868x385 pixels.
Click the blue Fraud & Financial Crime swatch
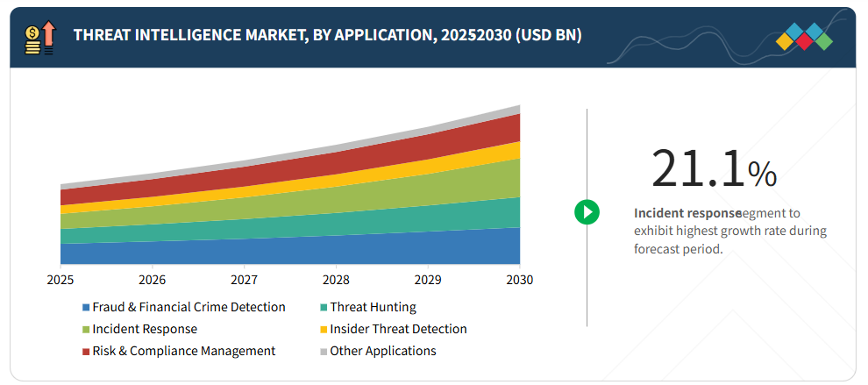(x=86, y=308)
